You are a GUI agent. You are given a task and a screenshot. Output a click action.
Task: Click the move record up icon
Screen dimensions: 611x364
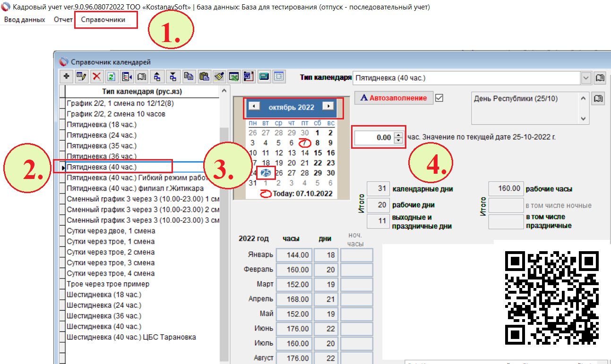tap(157, 76)
